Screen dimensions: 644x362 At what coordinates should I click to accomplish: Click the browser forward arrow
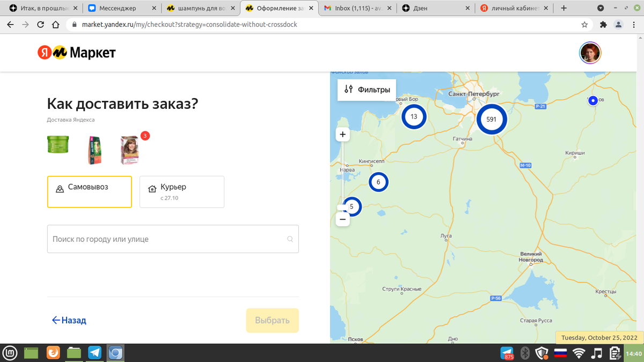[25, 25]
